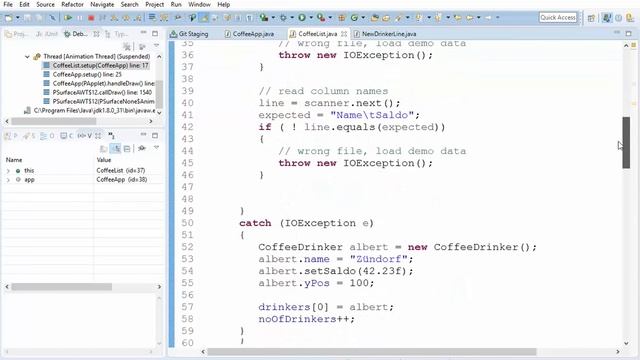Click the Drop to Frame toolbar icon
Screen dimensions: 640x360
coord(152,18)
